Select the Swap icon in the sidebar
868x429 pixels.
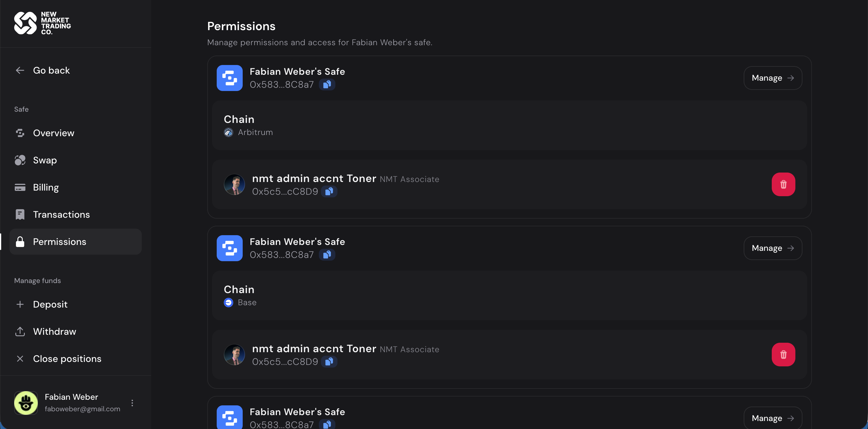click(x=20, y=160)
